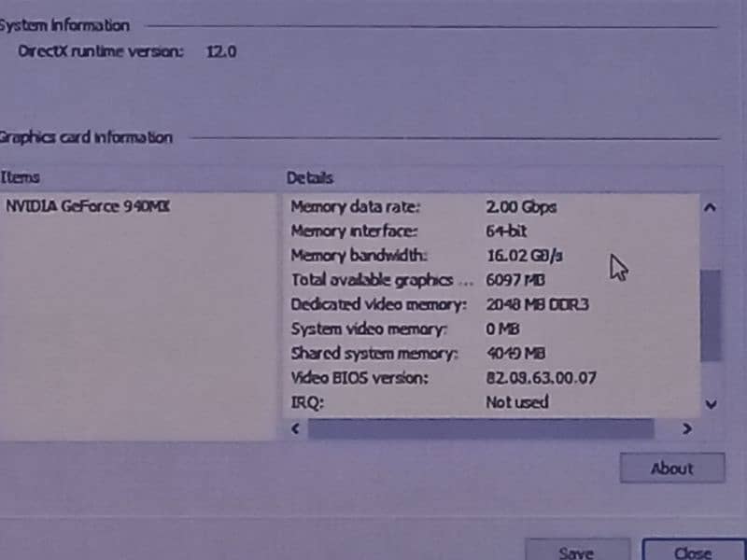Click the vertical scrollbar up arrow
This screenshot has height=560, width=747.
click(x=710, y=208)
